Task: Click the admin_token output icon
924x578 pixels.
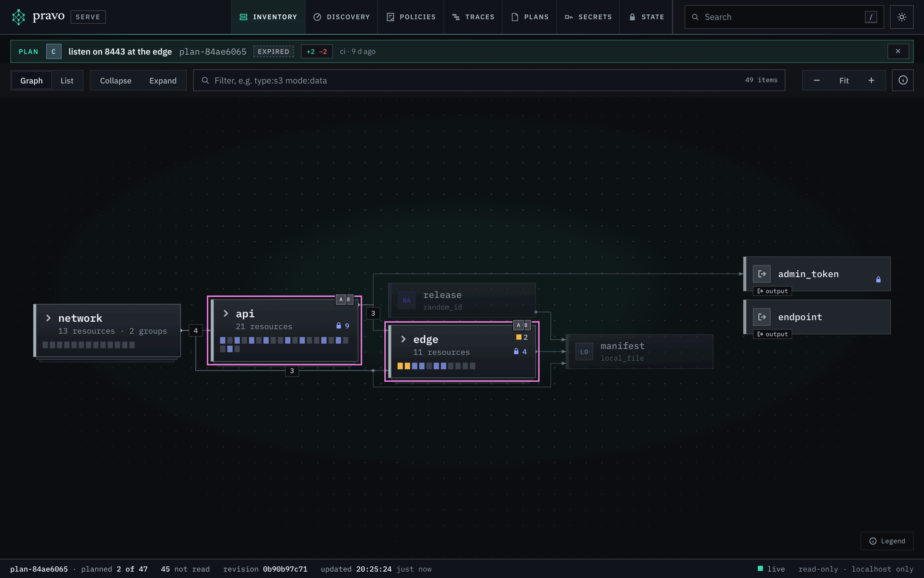Action: click(x=762, y=274)
